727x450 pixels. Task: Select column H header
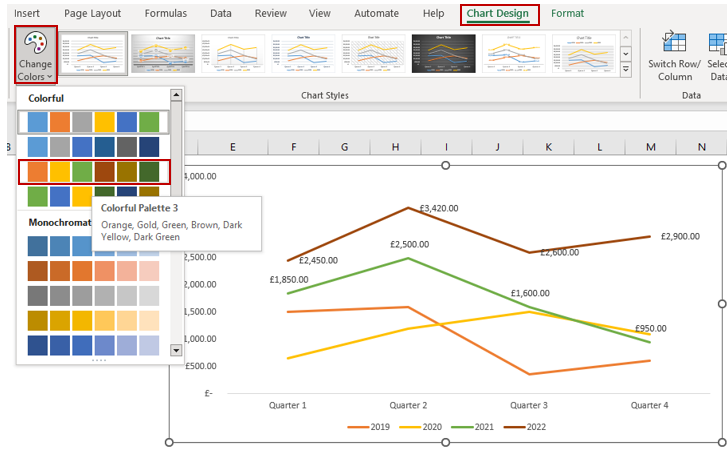pos(395,147)
